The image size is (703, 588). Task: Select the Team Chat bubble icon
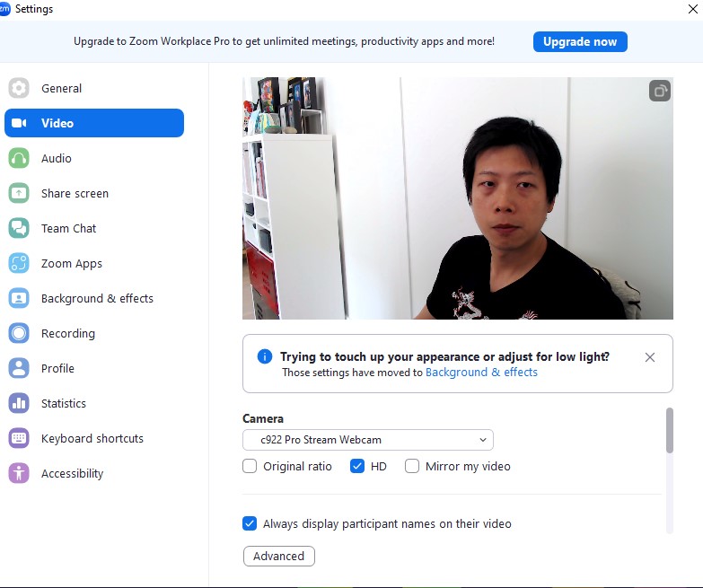pyautogui.click(x=19, y=228)
